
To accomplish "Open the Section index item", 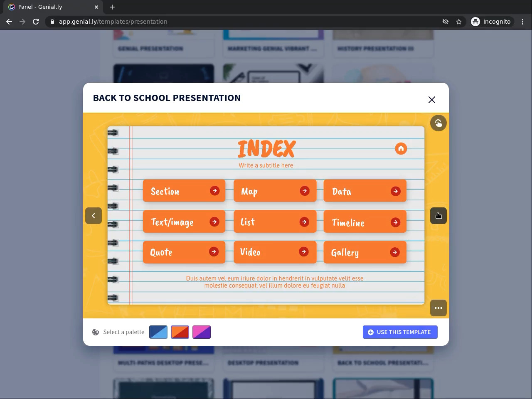I will [184, 191].
